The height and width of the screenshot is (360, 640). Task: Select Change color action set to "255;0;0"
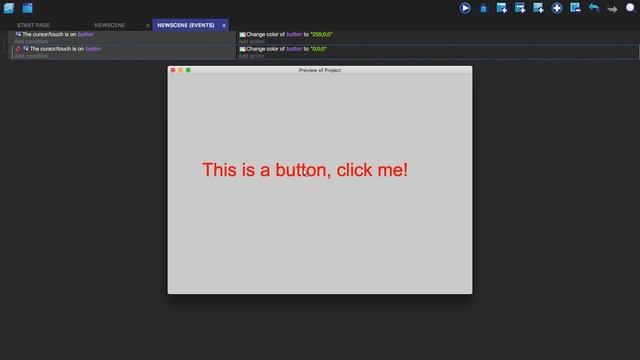coord(286,34)
